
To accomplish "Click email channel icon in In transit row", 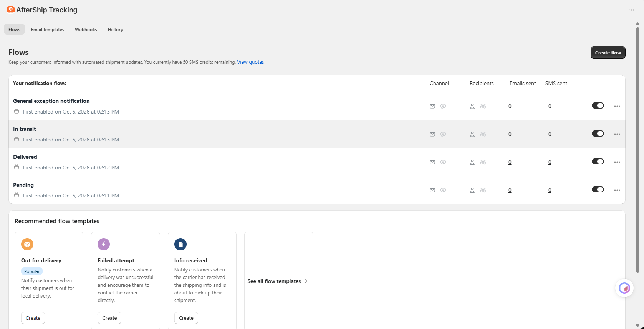I will point(432,134).
